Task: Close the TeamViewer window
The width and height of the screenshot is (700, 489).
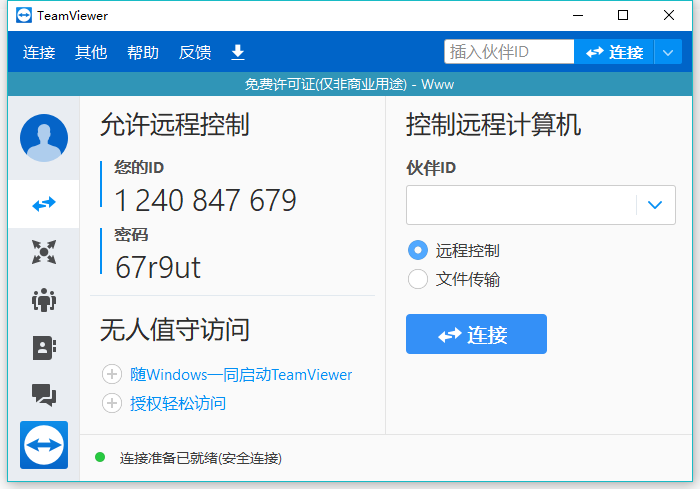Action: pyautogui.click(x=669, y=15)
